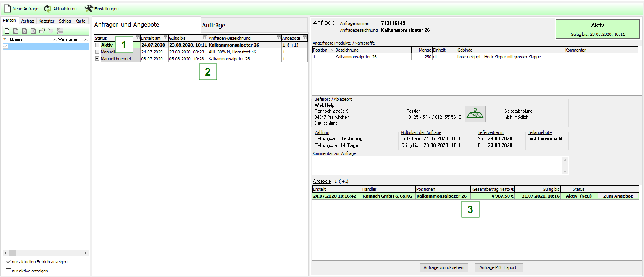Click the filter icon in the Angebote column

click(x=304, y=38)
